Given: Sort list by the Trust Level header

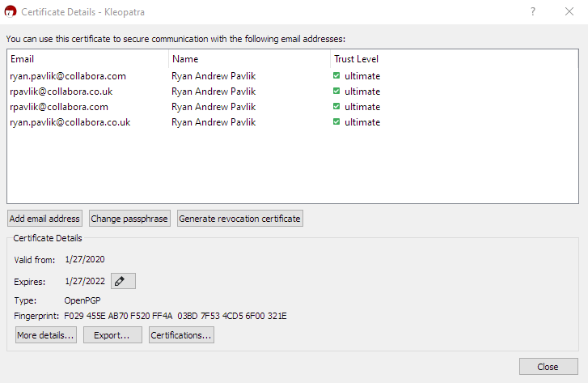Looking at the screenshot, I should pyautogui.click(x=454, y=59).
